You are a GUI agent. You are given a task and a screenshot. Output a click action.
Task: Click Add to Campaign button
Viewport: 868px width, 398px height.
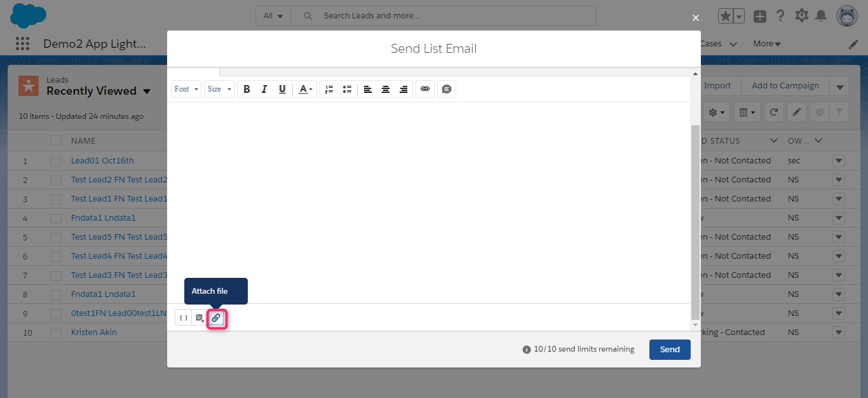pyautogui.click(x=785, y=86)
